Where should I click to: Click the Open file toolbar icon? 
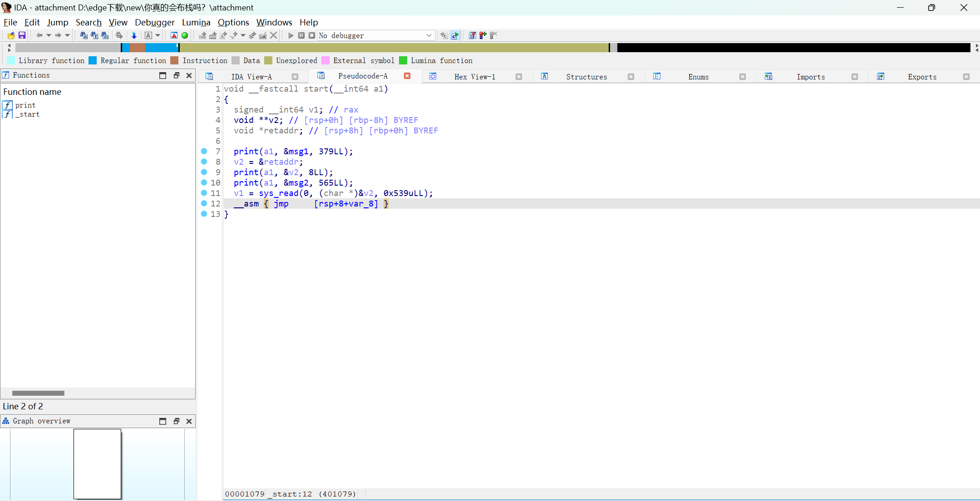11,35
